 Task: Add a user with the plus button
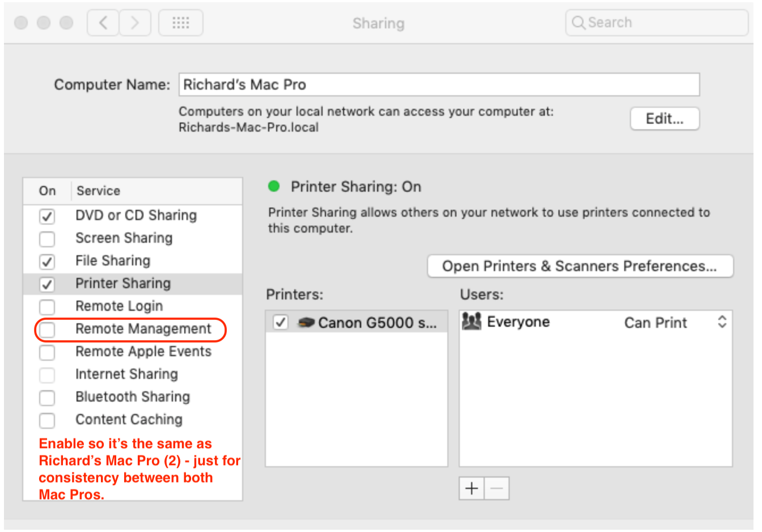pyautogui.click(x=472, y=488)
